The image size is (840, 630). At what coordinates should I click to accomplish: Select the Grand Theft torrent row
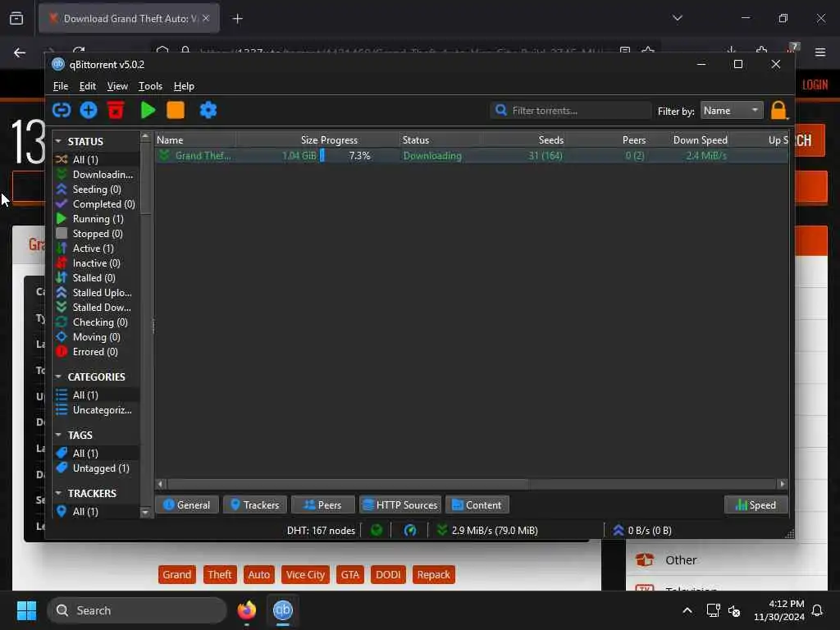point(472,156)
